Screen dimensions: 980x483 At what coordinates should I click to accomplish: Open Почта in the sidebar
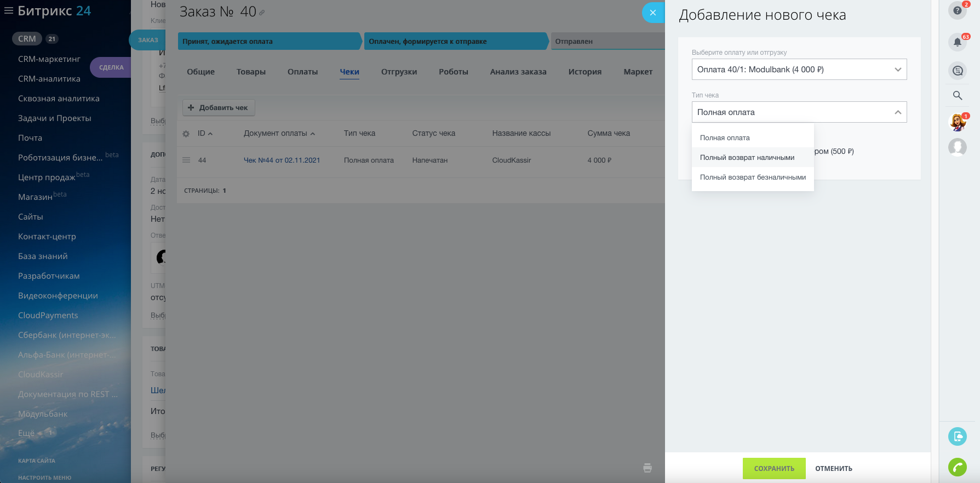30,138
